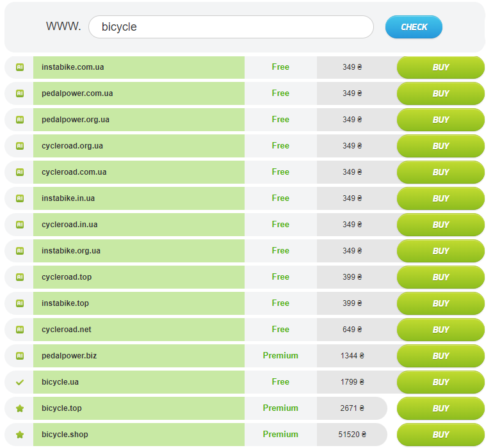Buy the pedalpower.com.ua domain
The height and width of the screenshot is (448, 493).
440,93
